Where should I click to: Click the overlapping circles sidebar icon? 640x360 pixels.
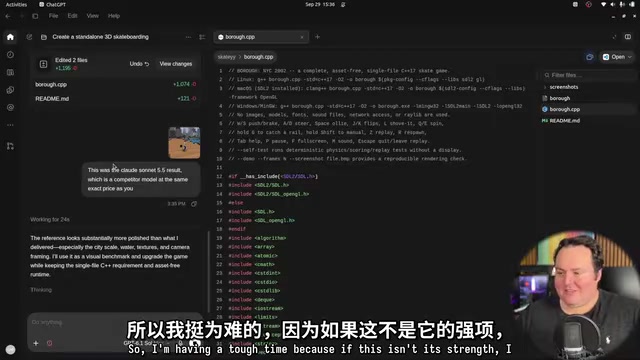click(10, 90)
